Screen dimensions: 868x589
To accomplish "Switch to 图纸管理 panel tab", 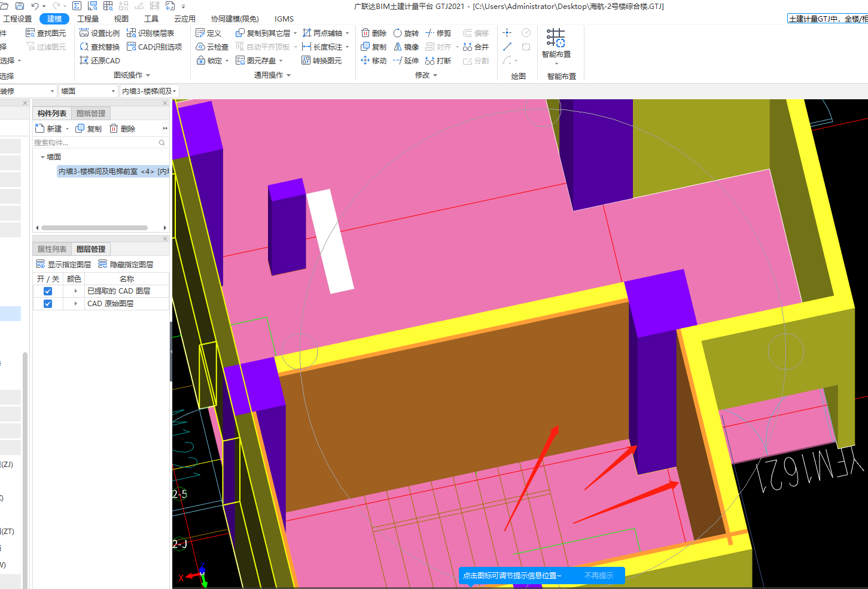I will 91,113.
